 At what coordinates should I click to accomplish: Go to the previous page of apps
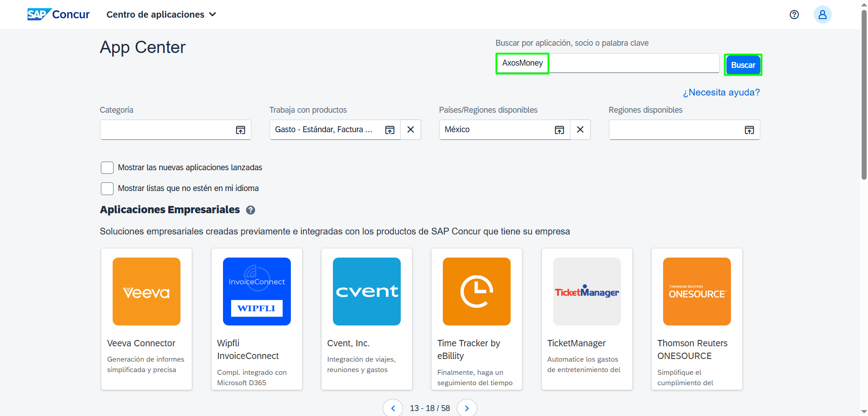click(x=393, y=408)
